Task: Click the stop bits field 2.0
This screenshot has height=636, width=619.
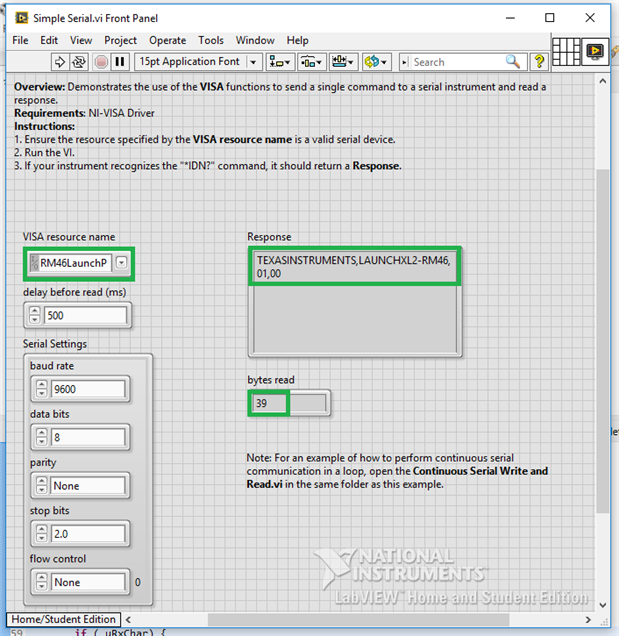Action: coord(88,534)
